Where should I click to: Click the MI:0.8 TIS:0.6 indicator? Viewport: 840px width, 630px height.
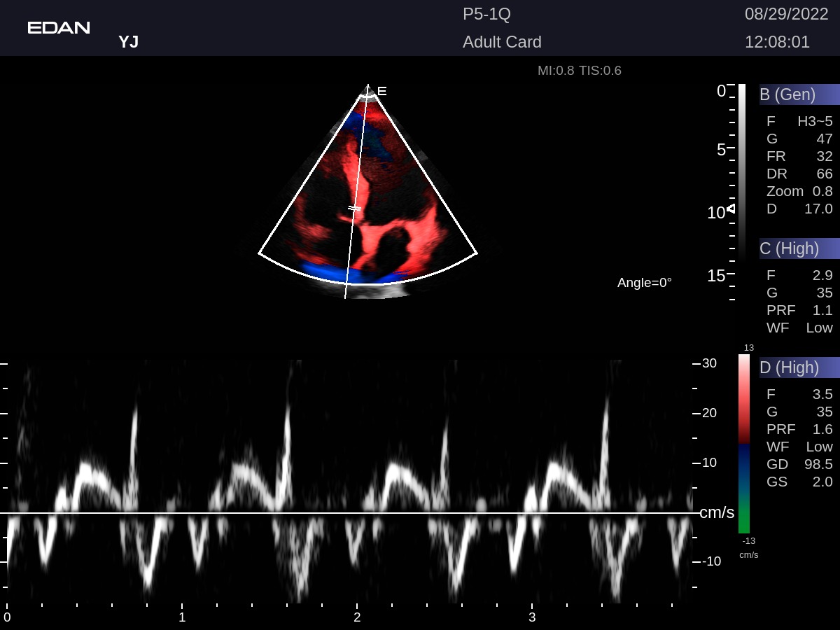(579, 71)
